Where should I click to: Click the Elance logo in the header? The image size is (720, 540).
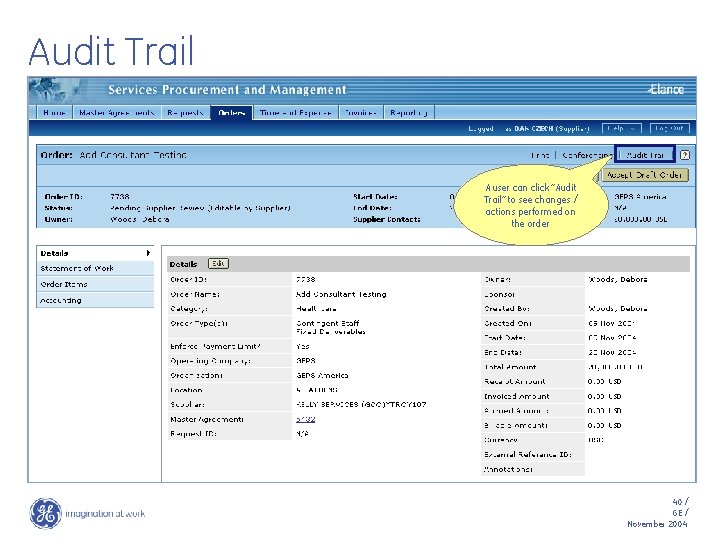[666, 89]
